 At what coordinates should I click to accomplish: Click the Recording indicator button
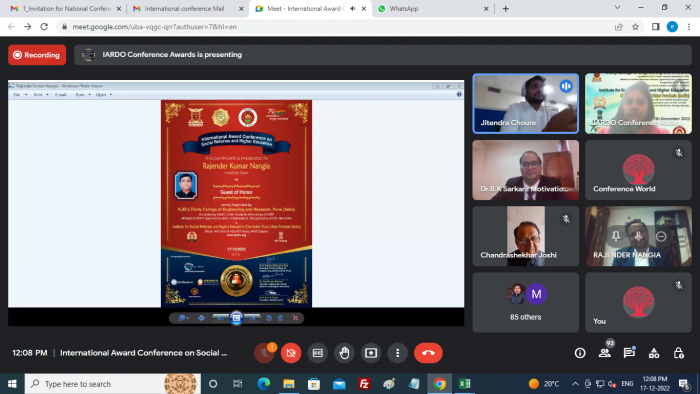point(37,55)
